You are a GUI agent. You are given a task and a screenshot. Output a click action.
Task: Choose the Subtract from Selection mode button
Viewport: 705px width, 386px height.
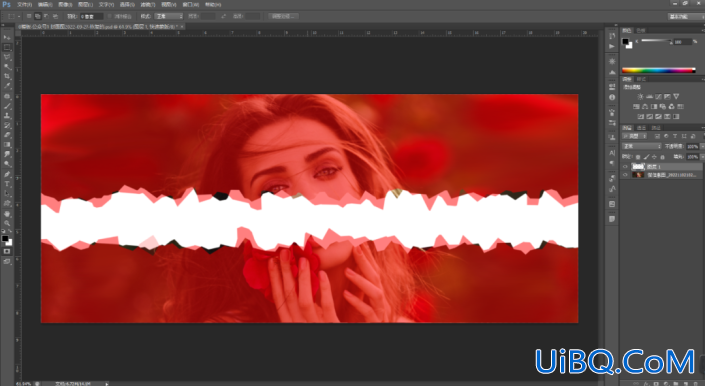[46, 16]
